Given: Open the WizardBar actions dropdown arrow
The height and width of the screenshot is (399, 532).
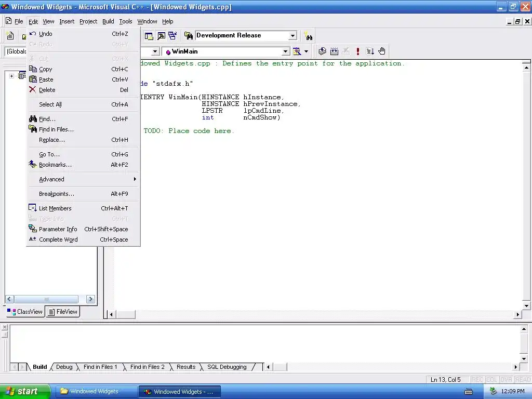Looking at the screenshot, I should [306, 51].
